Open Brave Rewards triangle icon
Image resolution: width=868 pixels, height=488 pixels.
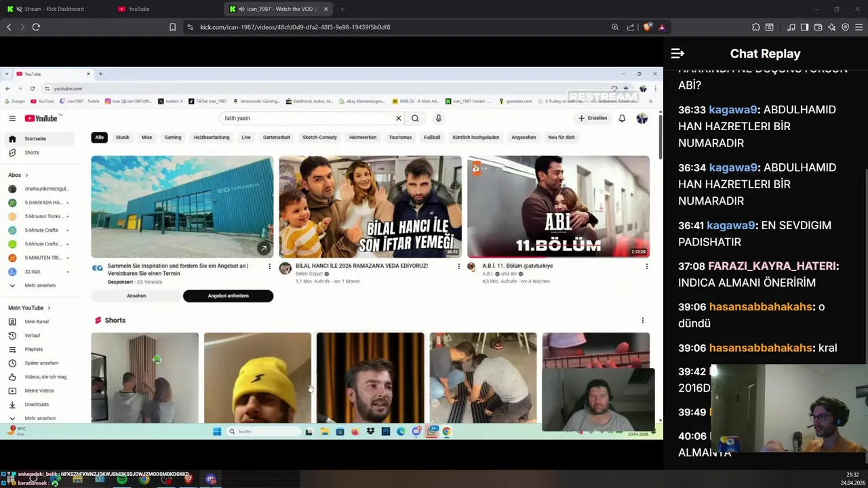(x=662, y=27)
